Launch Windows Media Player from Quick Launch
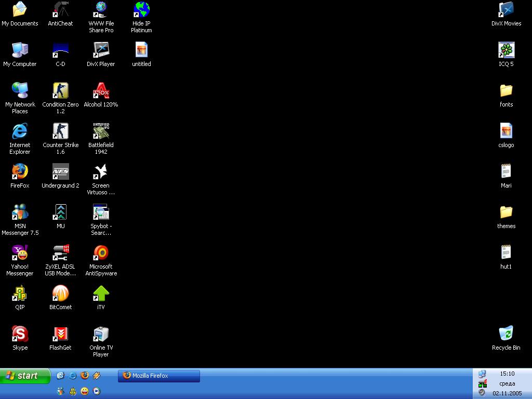 [97, 391]
